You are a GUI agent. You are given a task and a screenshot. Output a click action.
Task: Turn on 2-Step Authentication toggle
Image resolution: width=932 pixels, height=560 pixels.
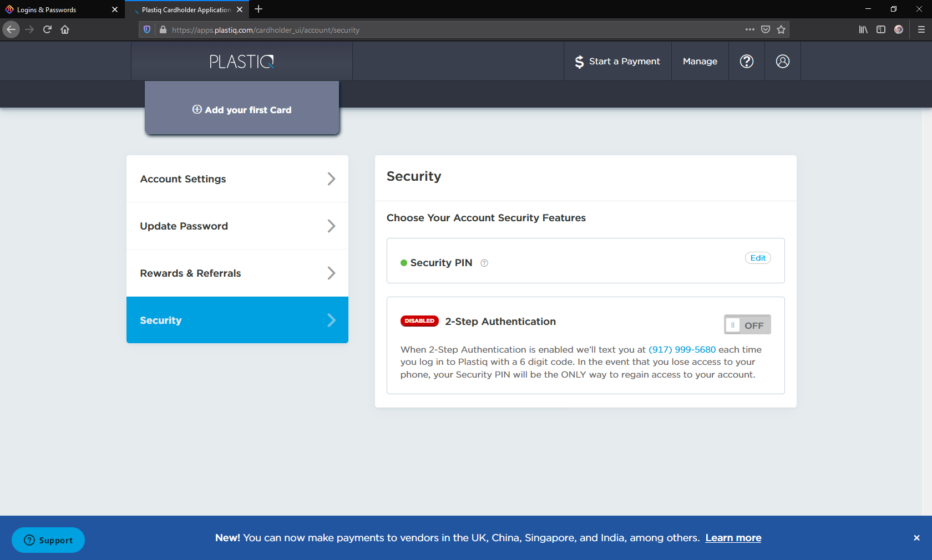747,324
